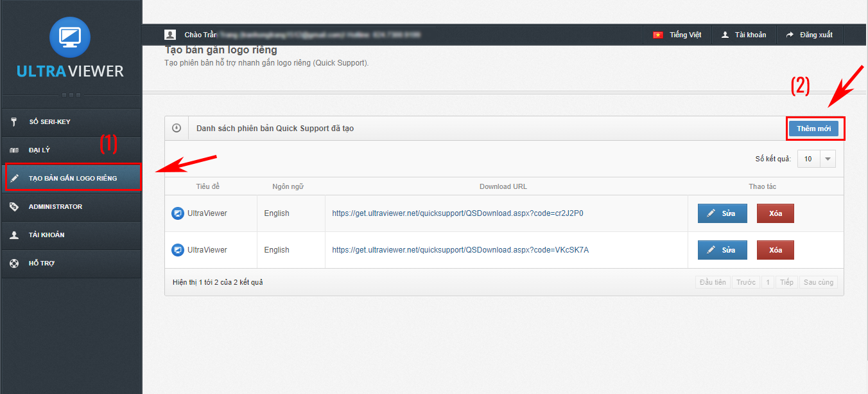
Task: Click the Thêm mới button
Action: (x=813, y=129)
